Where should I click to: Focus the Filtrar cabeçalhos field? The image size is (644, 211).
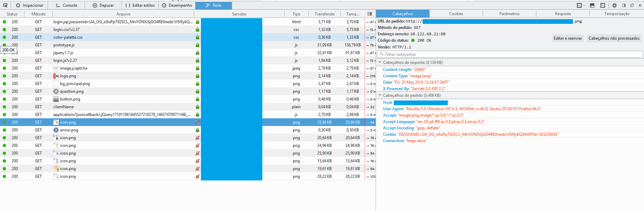(x=510, y=54)
